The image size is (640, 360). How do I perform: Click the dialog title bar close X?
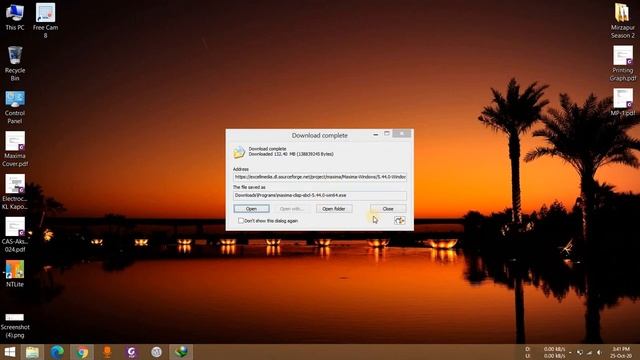[x=402, y=133]
